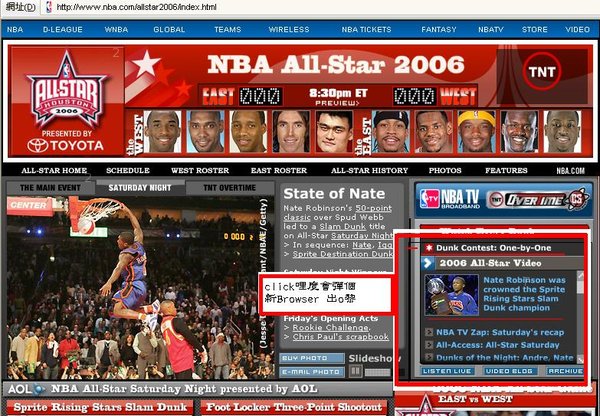Click the All-Star Houston 2006 logo
The width and height of the screenshot is (600, 416).
point(67,89)
